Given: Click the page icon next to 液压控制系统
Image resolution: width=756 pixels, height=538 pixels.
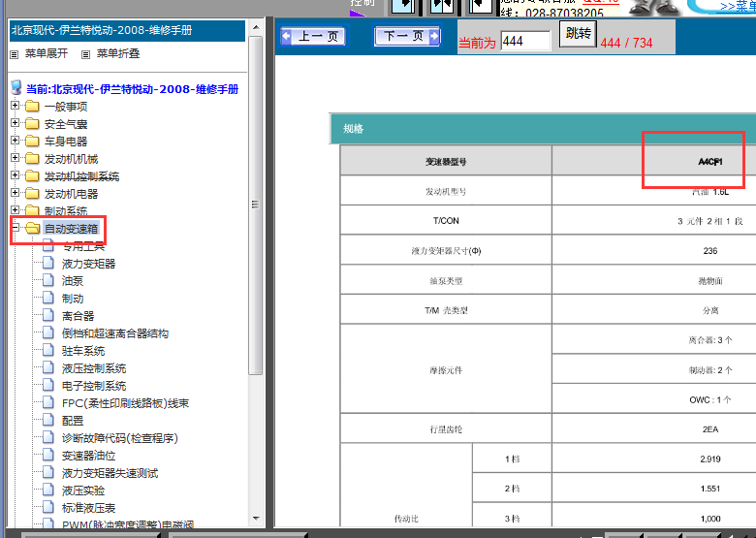Looking at the screenshot, I should click(x=48, y=367).
